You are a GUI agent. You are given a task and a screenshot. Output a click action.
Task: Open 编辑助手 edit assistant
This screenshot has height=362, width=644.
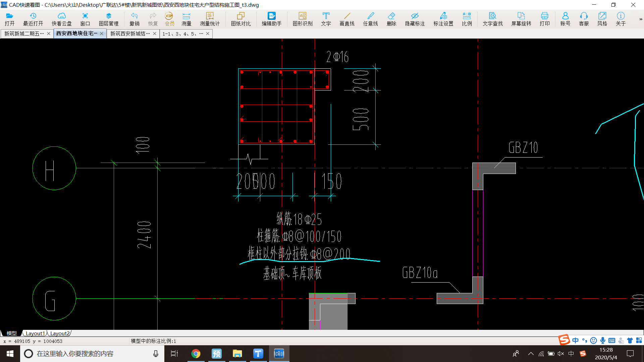pyautogui.click(x=272, y=19)
